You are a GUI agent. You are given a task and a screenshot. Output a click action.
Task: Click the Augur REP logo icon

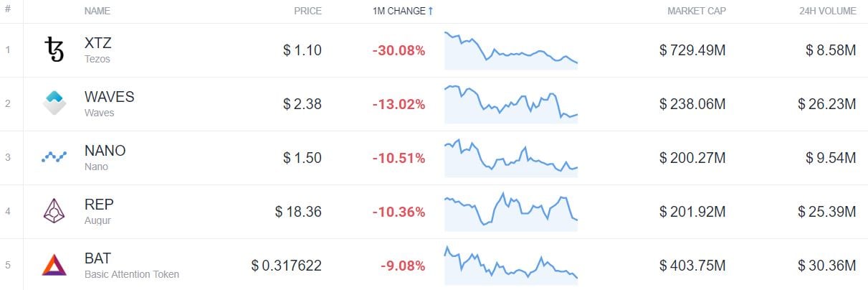[54, 211]
